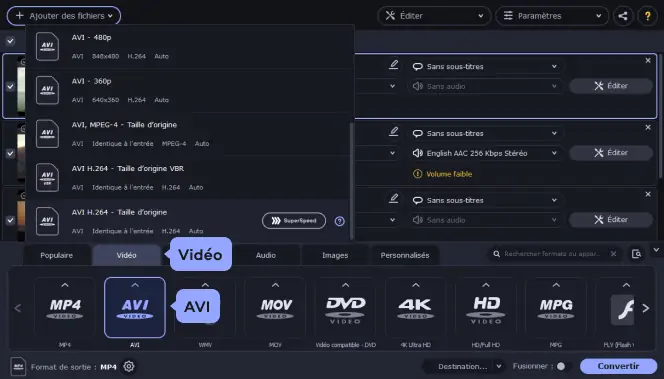The width and height of the screenshot is (664, 379).
Task: Click the SuperSpeed info question icon
Action: 339,221
